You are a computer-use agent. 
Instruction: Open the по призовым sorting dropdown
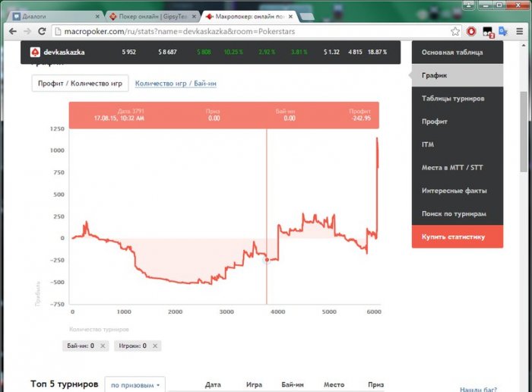[135, 385]
